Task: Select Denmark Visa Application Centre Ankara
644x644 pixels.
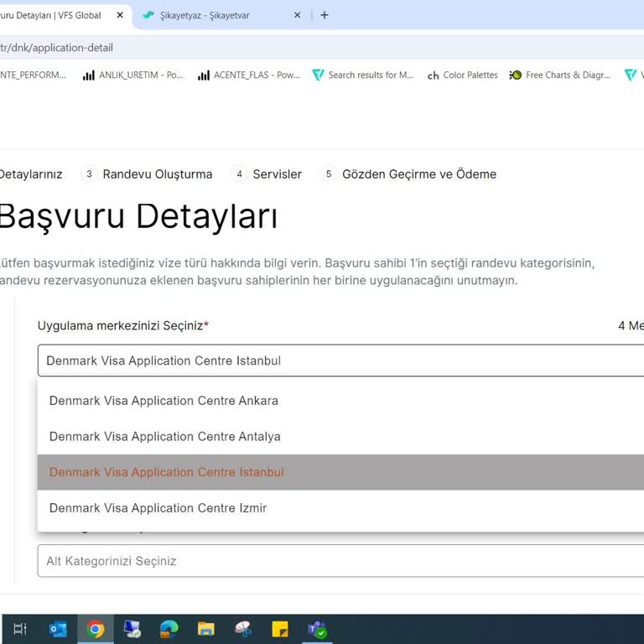Action: pos(341,401)
